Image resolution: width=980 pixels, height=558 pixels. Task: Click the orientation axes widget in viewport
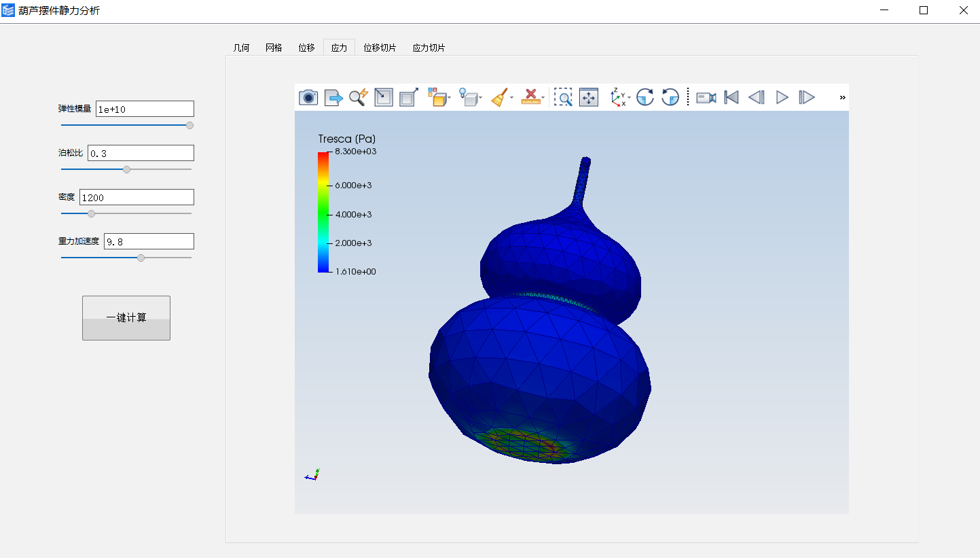312,475
